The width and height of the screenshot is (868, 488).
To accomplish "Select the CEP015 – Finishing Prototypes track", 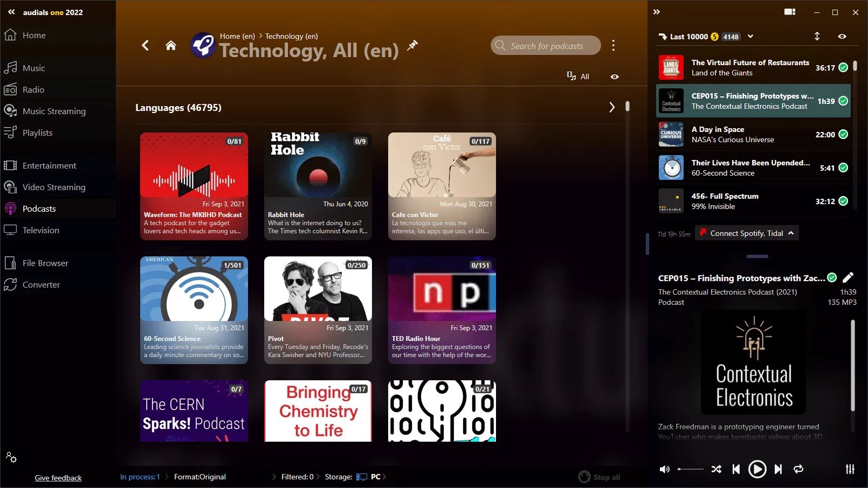I will (753, 101).
